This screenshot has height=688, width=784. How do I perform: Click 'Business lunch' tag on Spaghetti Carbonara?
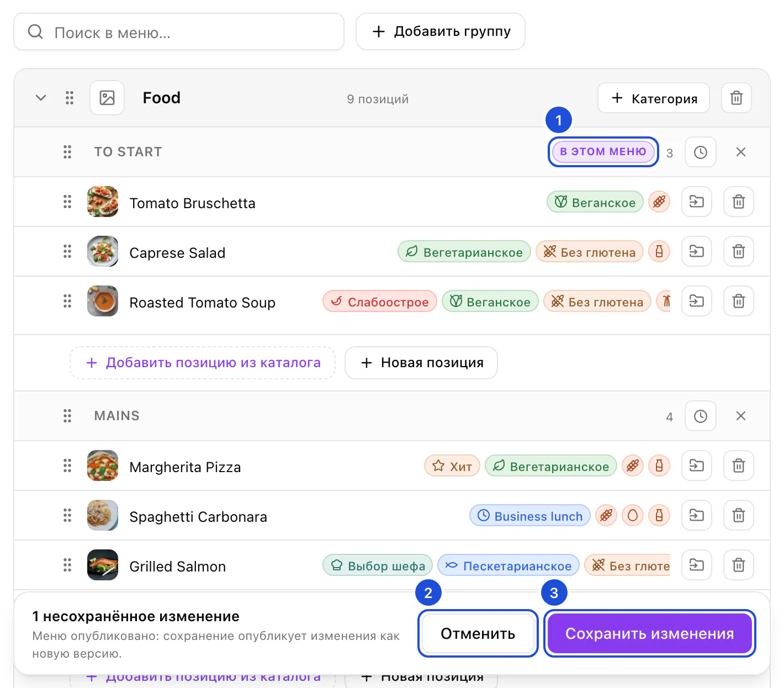(x=530, y=516)
